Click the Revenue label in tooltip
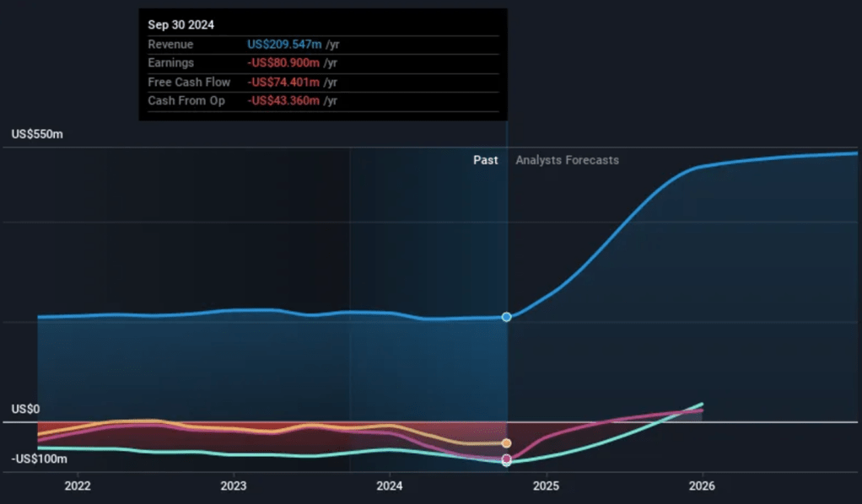This screenshot has height=504, width=862. pos(170,45)
